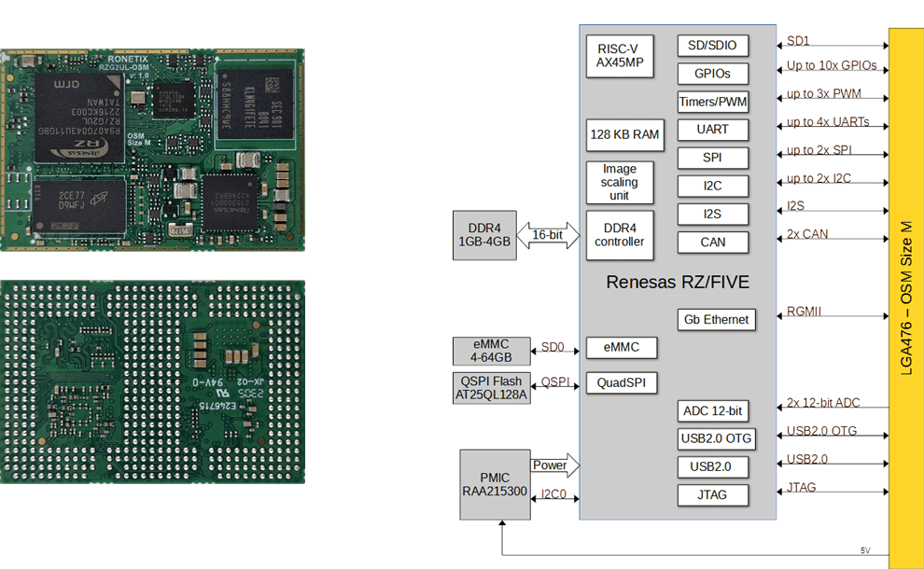Click the unboxed USB2.0 signal label
Viewport: 924px width, 569px height.
pyautogui.click(x=806, y=459)
